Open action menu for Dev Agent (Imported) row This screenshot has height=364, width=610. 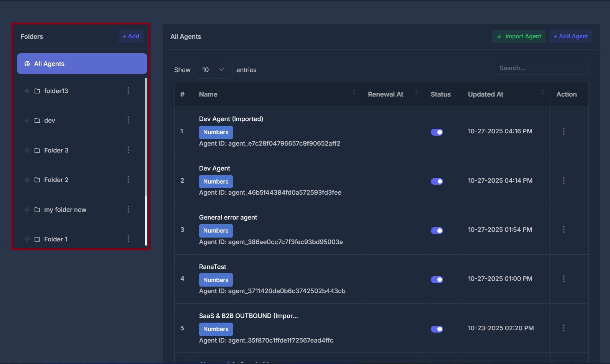tap(564, 131)
